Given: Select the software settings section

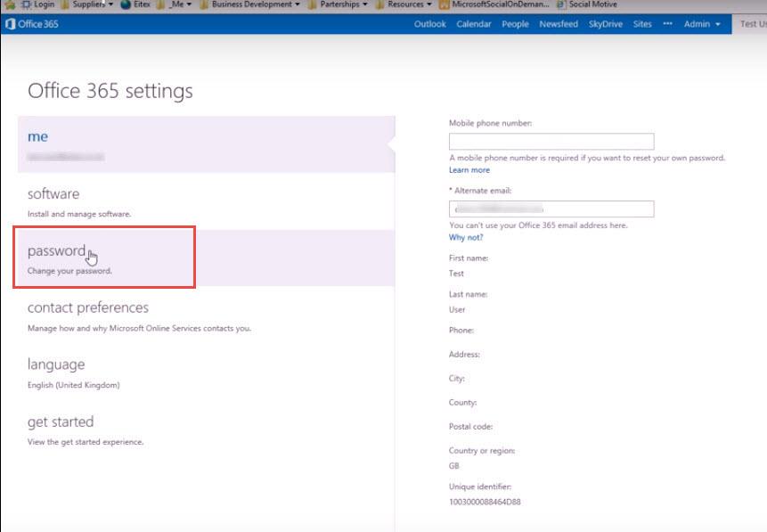Looking at the screenshot, I should pyautogui.click(x=206, y=201).
